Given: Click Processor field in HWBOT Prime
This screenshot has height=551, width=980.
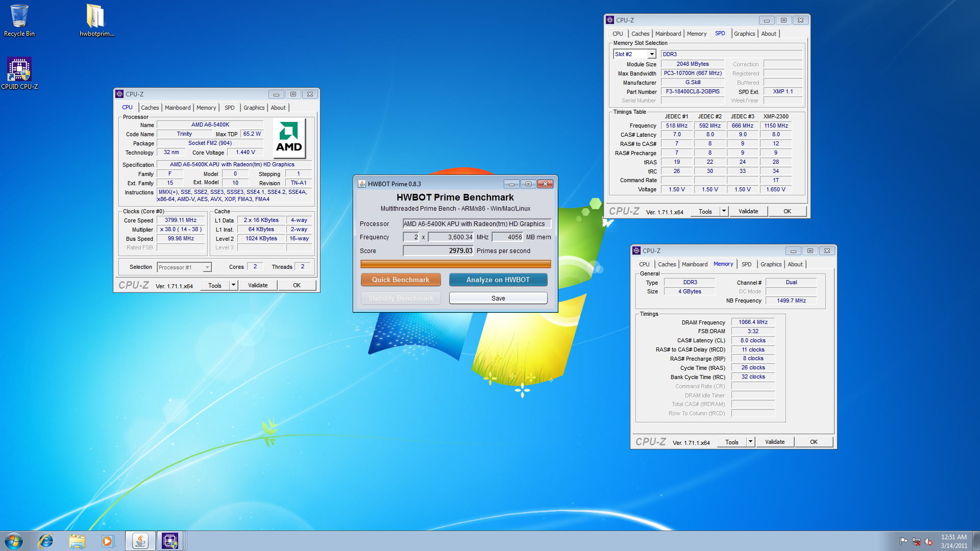Looking at the screenshot, I should 477,223.
